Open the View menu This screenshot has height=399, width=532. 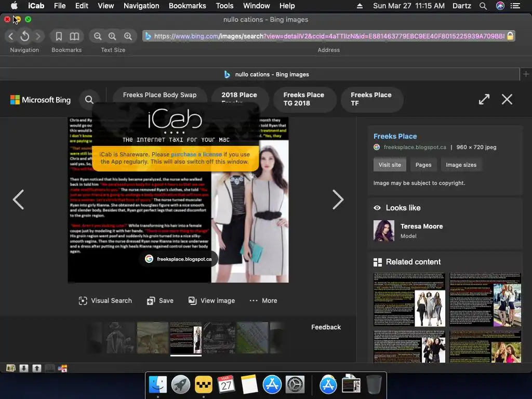coord(106,6)
